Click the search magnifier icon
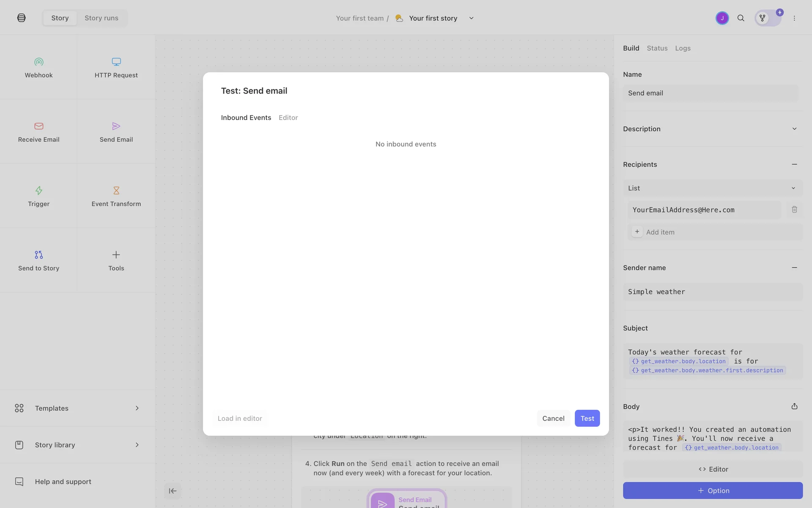Screen dimensions: 812x508 741,18
